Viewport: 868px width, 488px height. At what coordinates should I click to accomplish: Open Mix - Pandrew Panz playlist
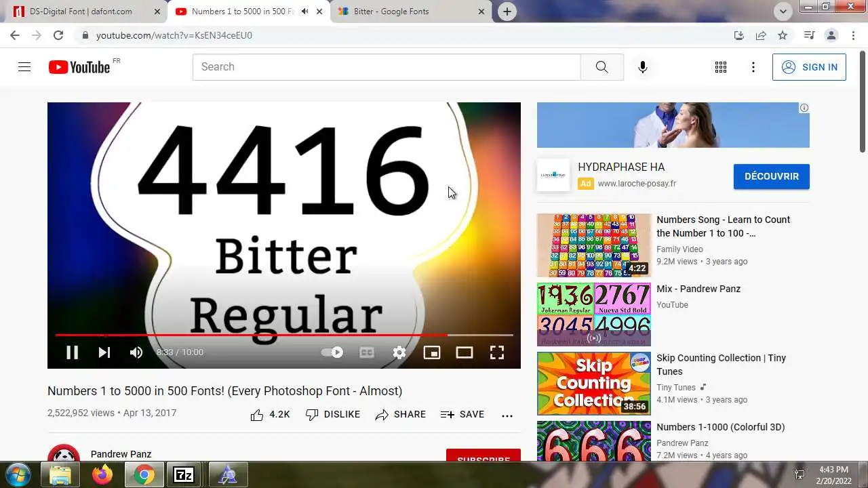698,289
